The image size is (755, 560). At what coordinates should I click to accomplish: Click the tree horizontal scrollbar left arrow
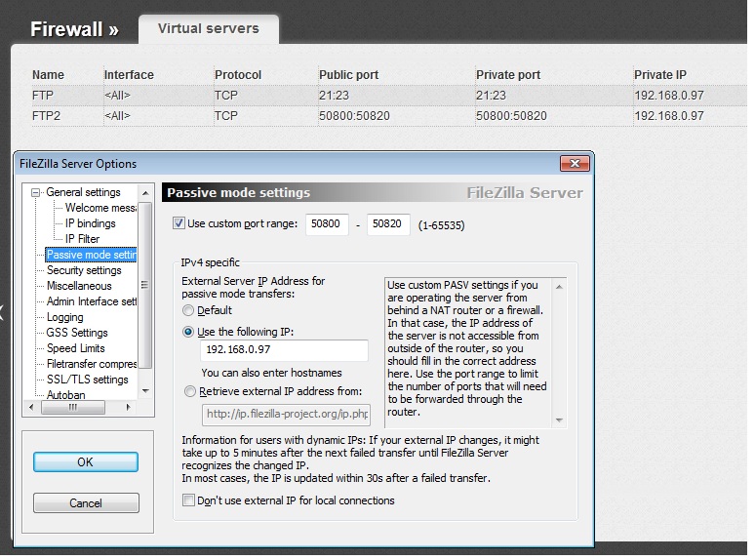[x=31, y=408]
